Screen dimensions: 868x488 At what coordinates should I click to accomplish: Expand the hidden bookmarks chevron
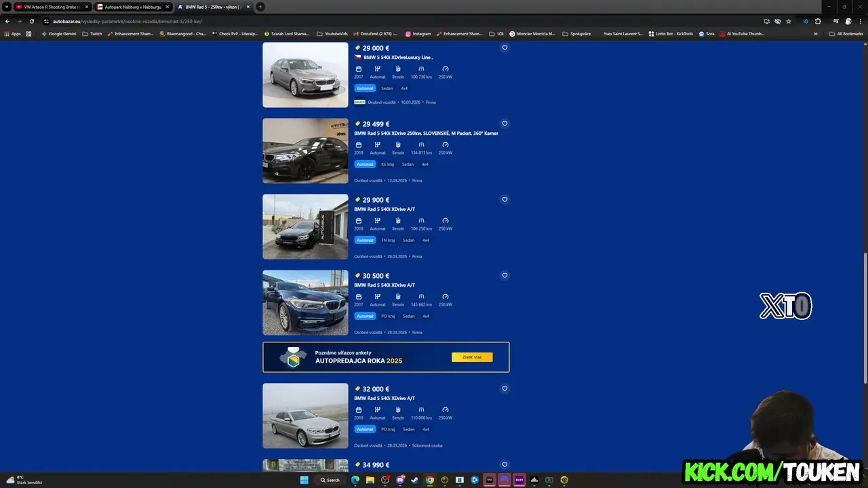click(816, 34)
